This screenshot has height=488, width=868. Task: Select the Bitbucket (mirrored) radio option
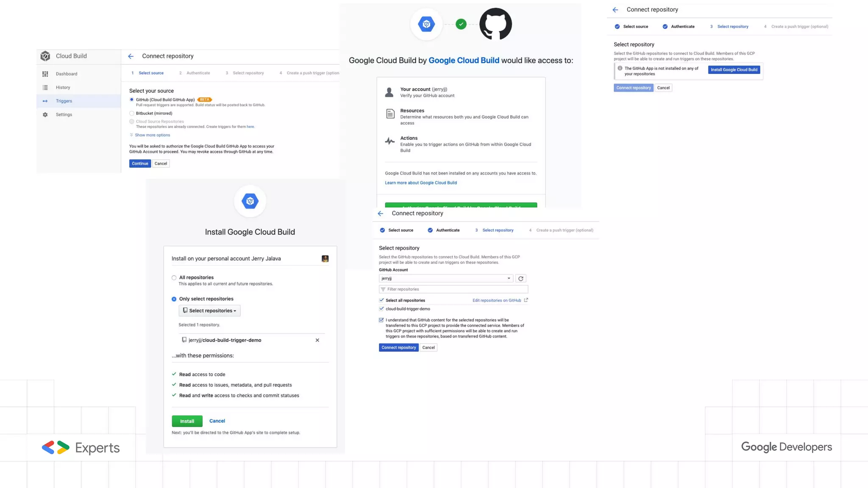[132, 114]
